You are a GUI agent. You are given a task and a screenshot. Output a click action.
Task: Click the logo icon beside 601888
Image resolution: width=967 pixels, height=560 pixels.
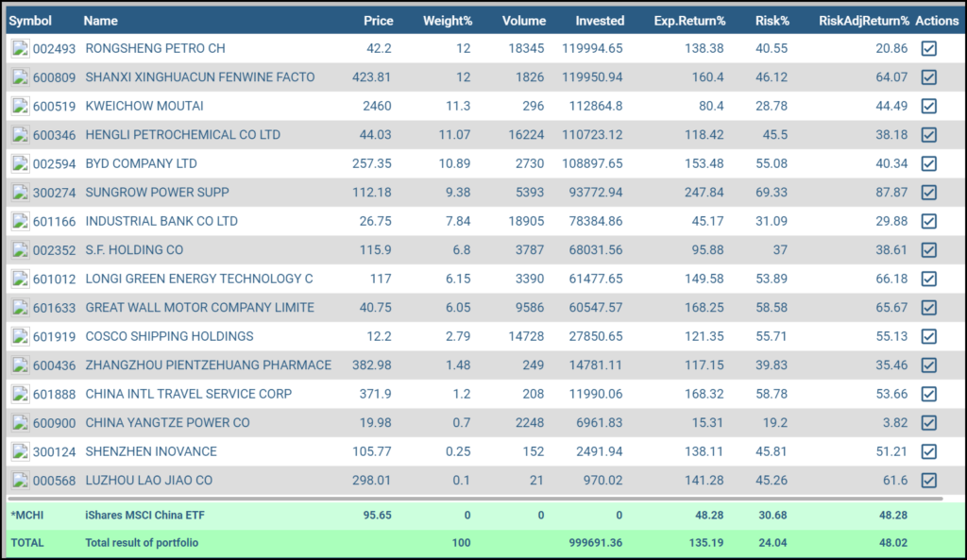pos(20,394)
